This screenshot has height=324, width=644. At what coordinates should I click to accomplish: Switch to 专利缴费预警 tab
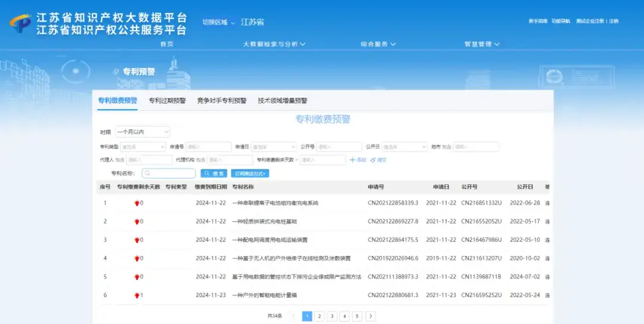[x=117, y=101]
